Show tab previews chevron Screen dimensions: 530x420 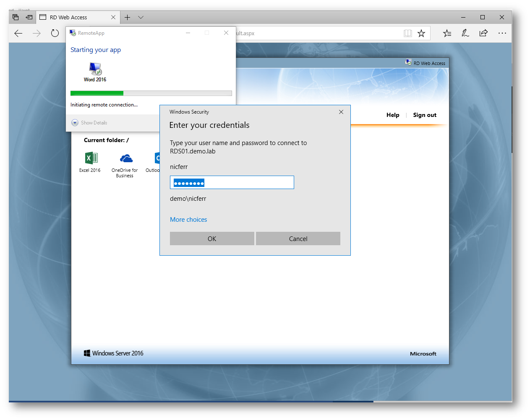(141, 17)
